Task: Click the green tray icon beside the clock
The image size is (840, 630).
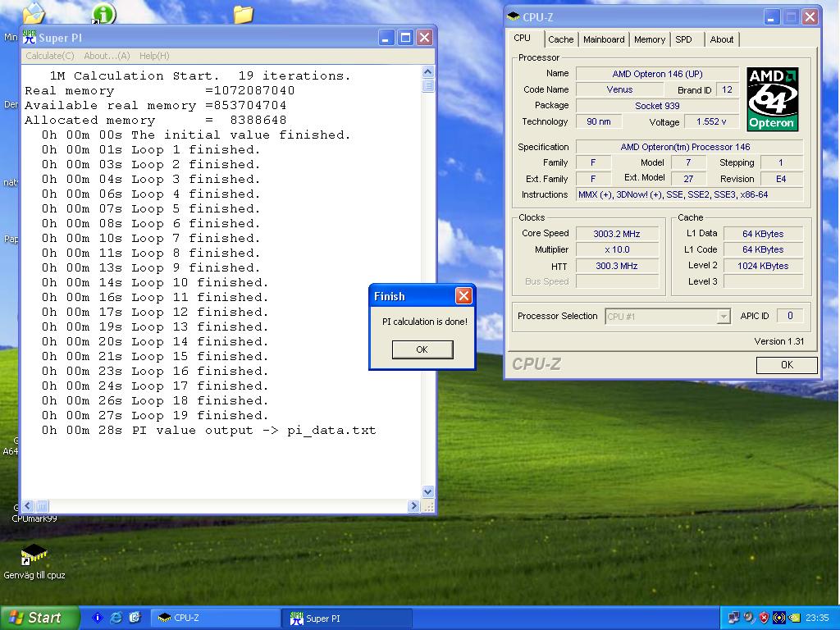Action: [794, 618]
